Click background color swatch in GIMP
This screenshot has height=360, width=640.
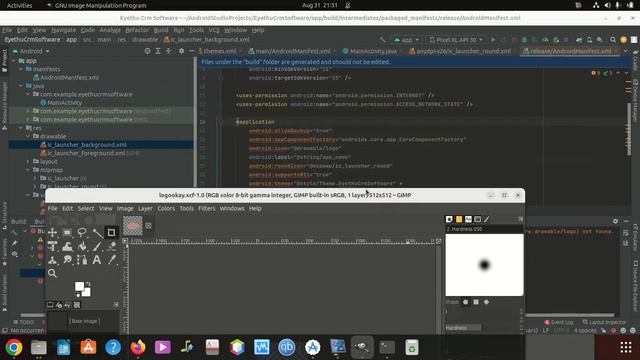pyautogui.click(x=86, y=292)
